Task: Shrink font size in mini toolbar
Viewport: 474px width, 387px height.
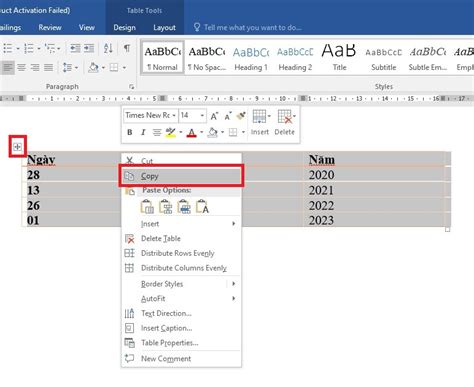Action: point(228,116)
